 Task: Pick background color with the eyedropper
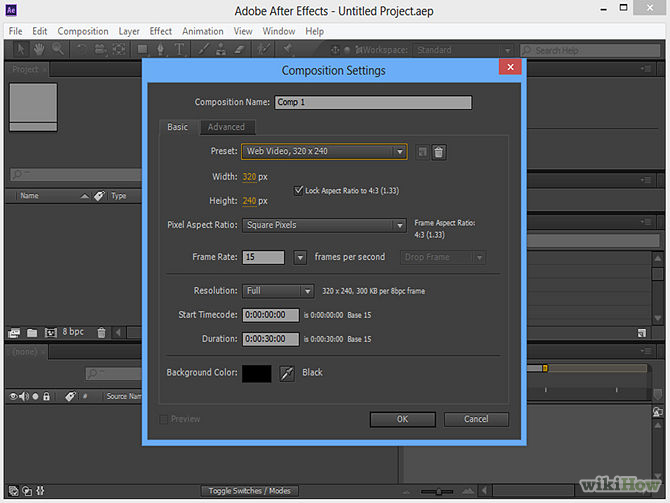287,373
